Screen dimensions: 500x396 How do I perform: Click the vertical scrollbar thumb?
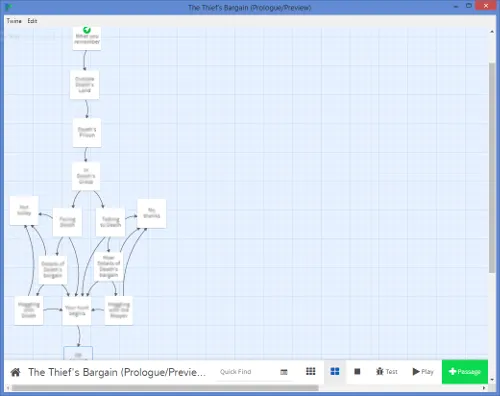pyautogui.click(x=492, y=168)
